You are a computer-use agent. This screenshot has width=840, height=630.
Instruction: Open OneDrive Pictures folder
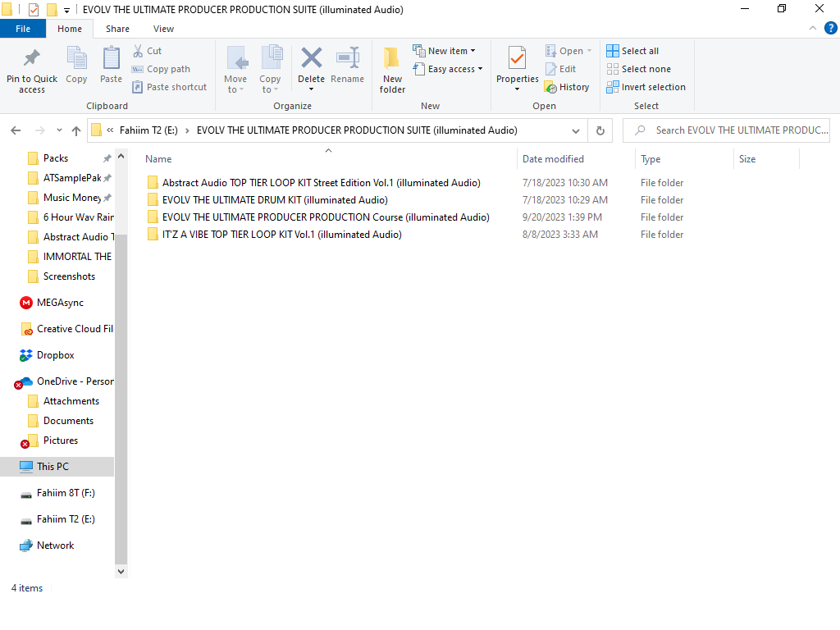[x=61, y=441]
